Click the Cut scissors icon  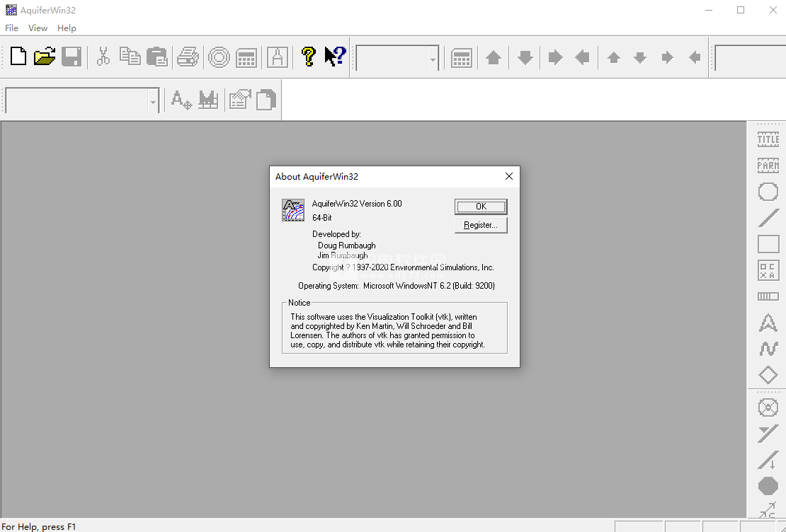coord(103,57)
